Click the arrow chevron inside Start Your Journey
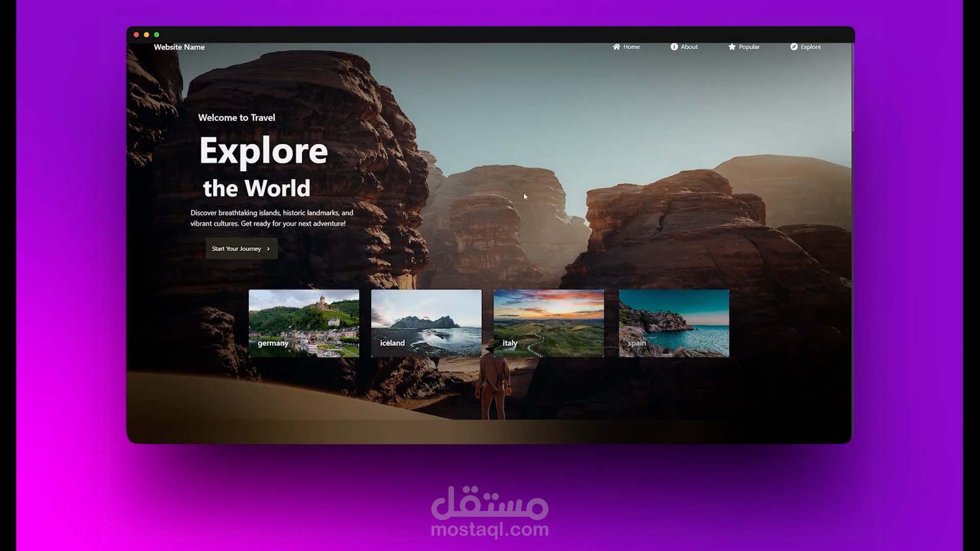 coord(267,248)
